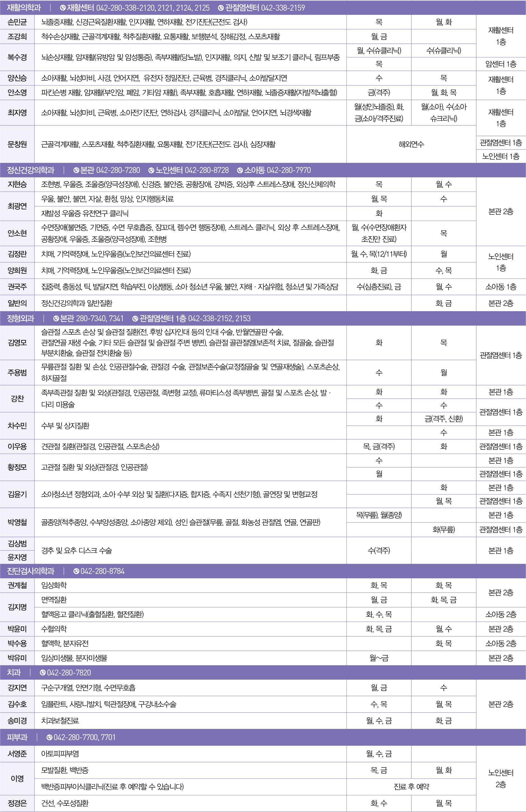Image resolution: width=526 pixels, height=812 pixels.
Task: Click the phone icon before 관절염센터 042-338-2159
Action: click(x=221, y=8)
